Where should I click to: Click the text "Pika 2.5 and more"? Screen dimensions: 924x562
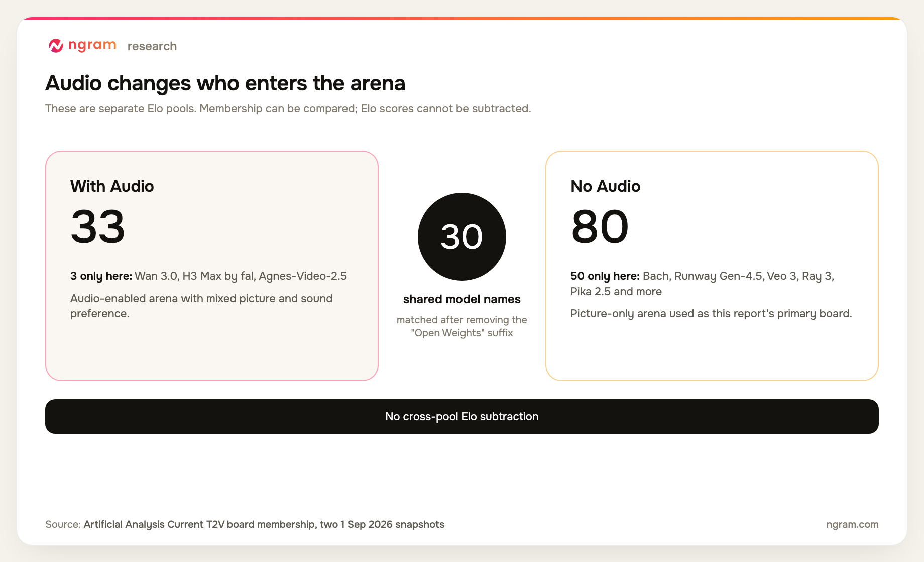pos(616,292)
